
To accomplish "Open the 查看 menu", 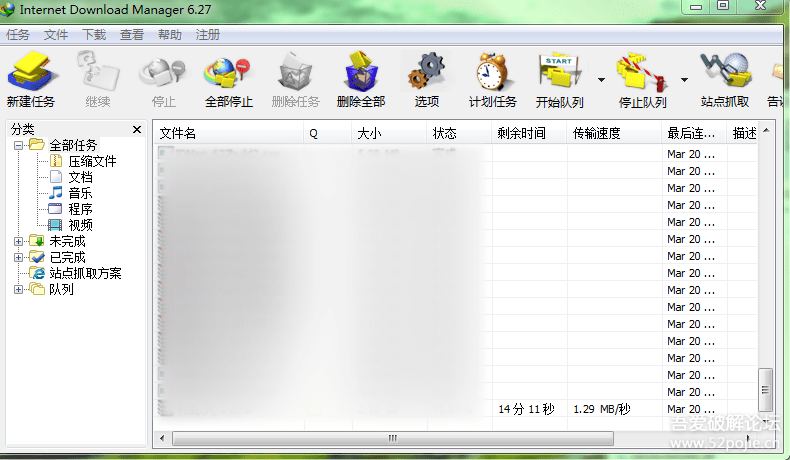I will point(131,35).
